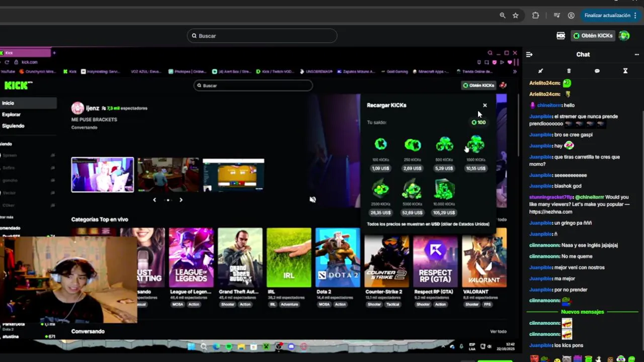Click the sword moderation icon in chat
644x362 pixels.
pos(540,71)
